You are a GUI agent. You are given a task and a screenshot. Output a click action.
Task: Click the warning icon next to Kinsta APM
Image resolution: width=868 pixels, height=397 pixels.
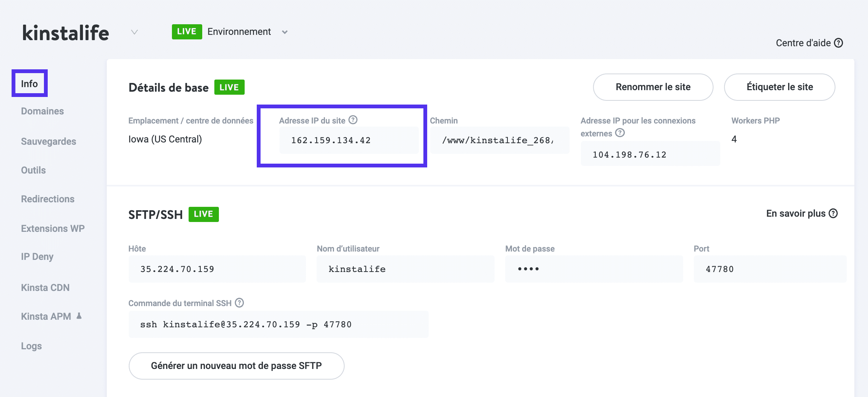(80, 316)
